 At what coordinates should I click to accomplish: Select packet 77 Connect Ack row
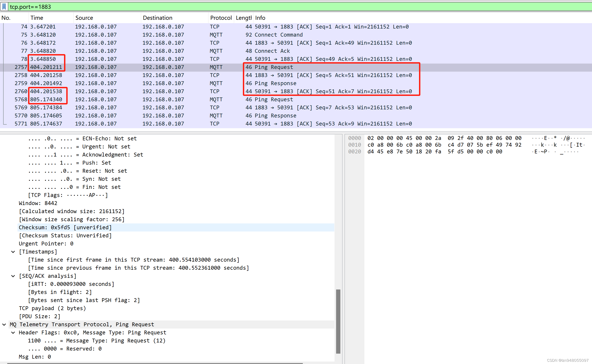[x=272, y=51]
